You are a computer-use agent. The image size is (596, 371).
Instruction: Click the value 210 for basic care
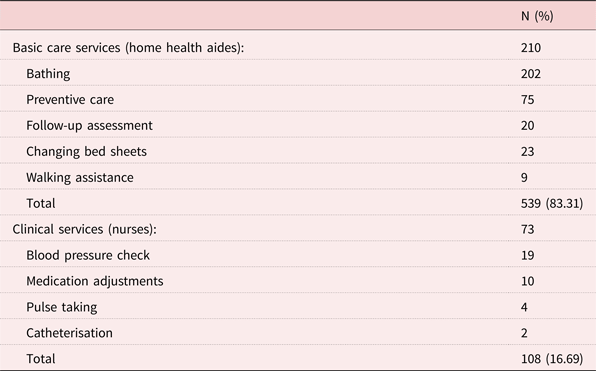[x=531, y=48]
